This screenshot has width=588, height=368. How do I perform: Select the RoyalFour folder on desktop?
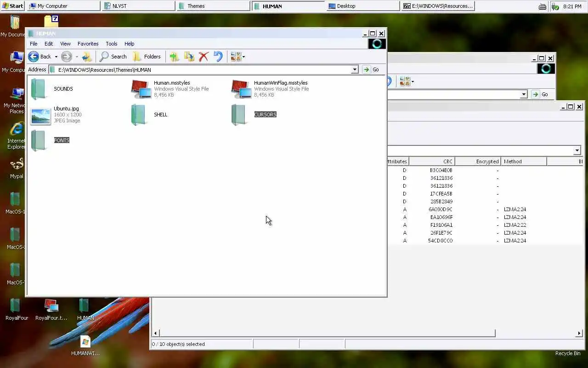[15, 306]
